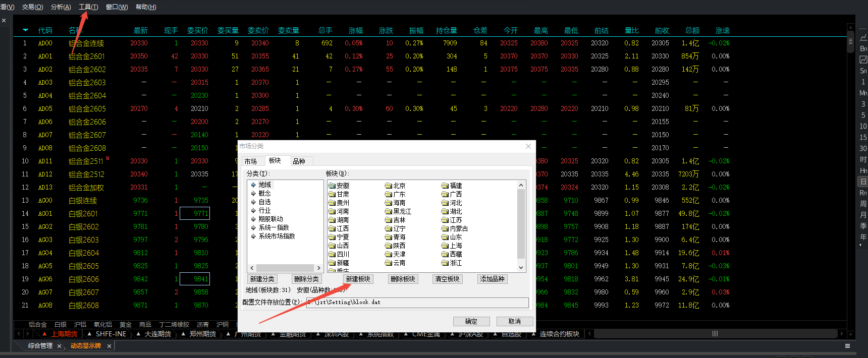Click the weekly 周 period icon
This screenshot has width=868, height=358.
(x=863, y=204)
